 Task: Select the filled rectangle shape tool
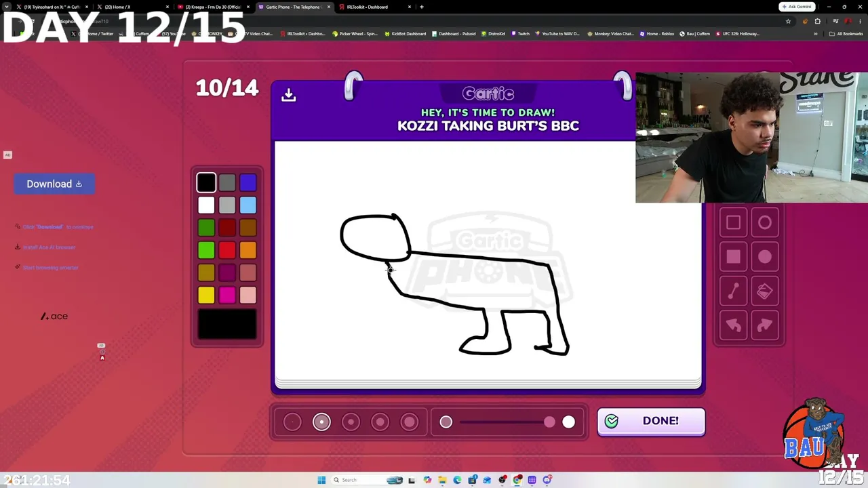[733, 257]
